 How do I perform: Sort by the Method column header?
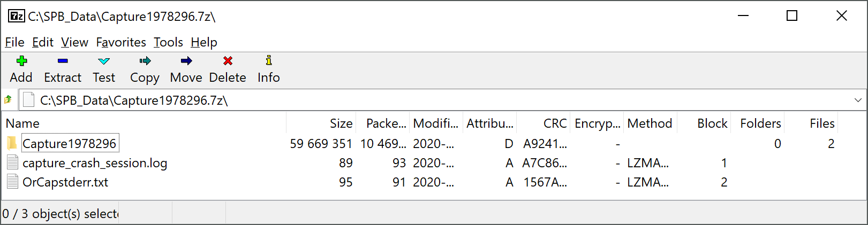(x=650, y=123)
